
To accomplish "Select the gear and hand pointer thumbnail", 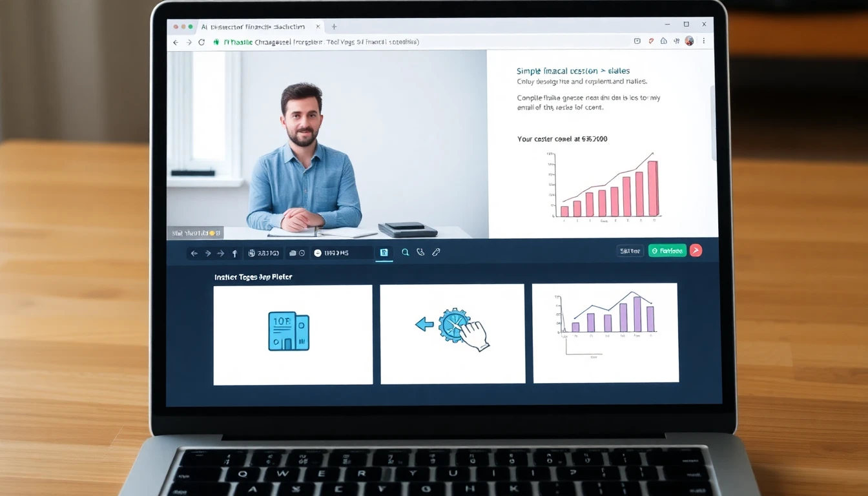I will [452, 335].
